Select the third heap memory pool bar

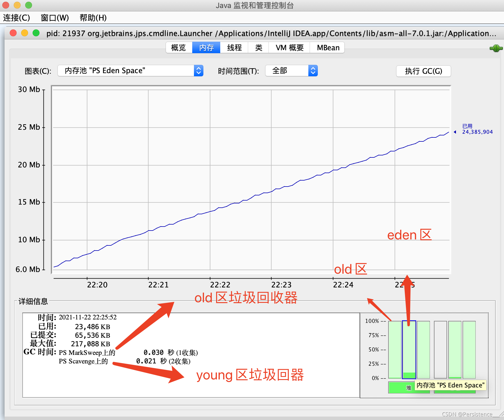tap(423, 350)
